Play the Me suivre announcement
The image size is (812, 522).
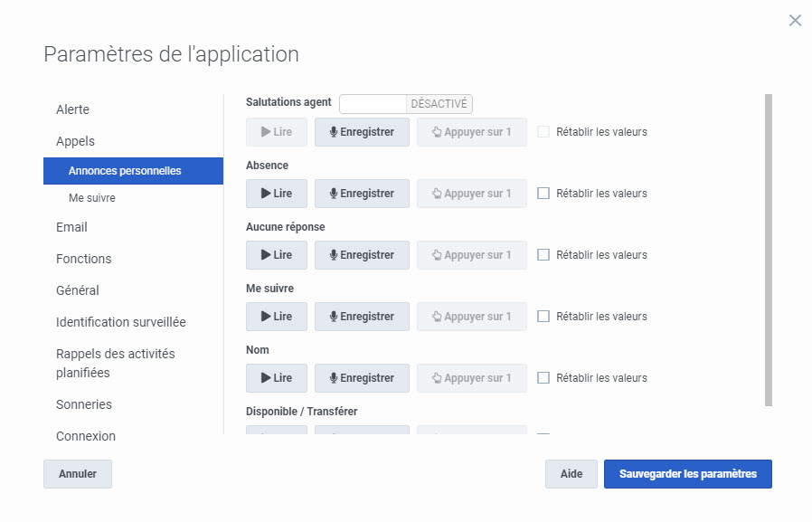[276, 317]
